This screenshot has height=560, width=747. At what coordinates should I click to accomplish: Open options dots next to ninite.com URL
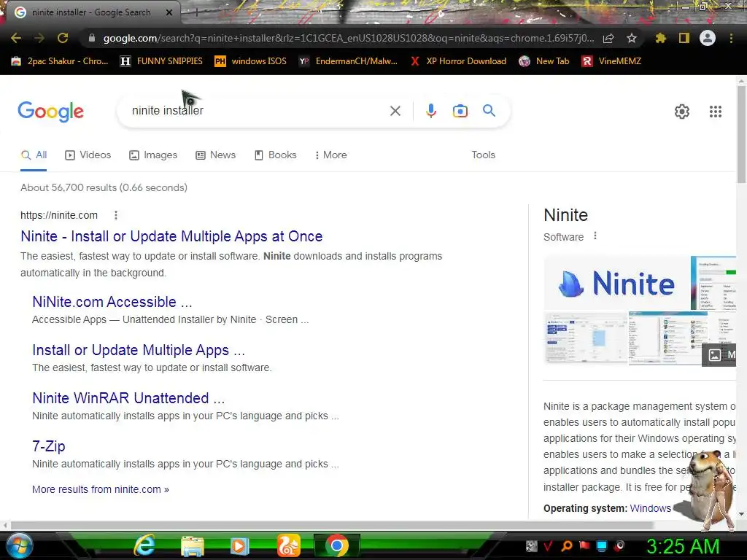116,215
